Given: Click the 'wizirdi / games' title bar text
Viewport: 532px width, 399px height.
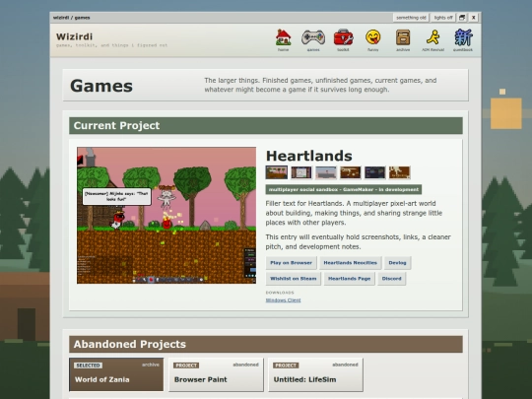Looking at the screenshot, I should click(x=71, y=18).
